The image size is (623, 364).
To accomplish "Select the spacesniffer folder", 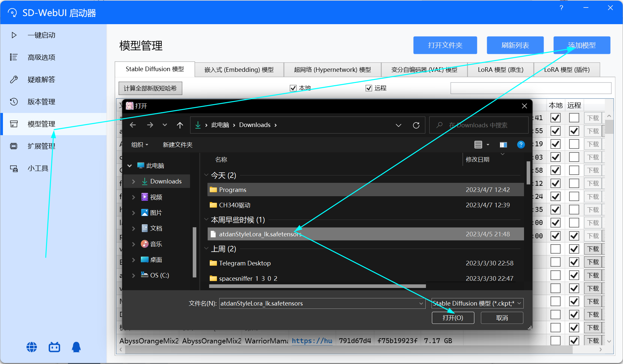I will pyautogui.click(x=366, y=278).
